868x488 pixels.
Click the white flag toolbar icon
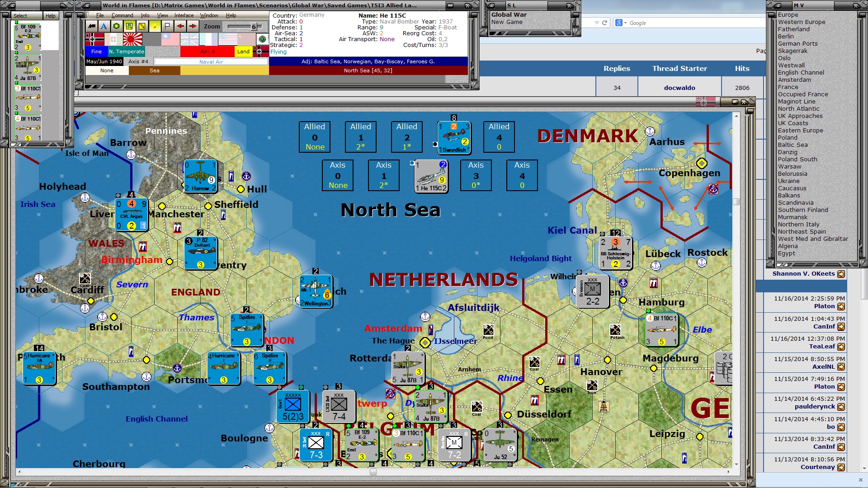tap(167, 26)
